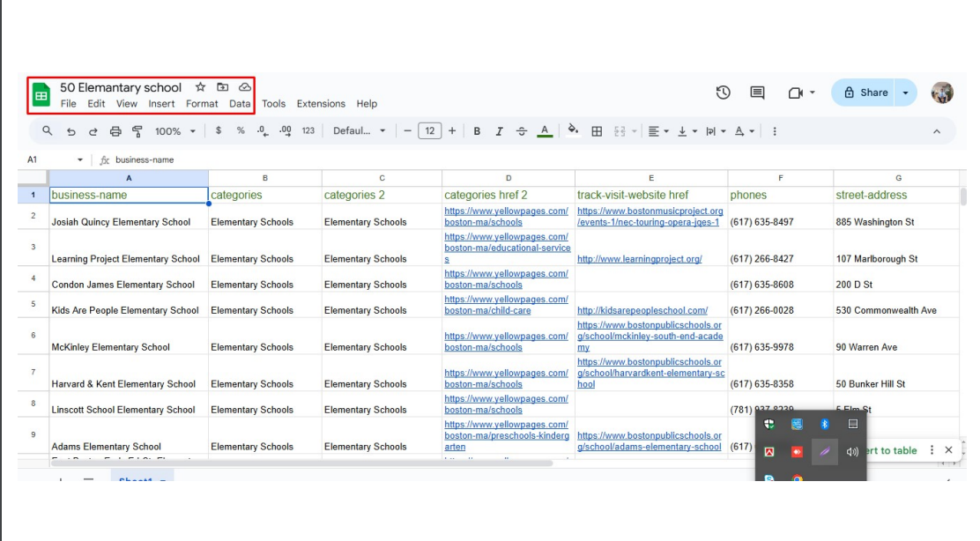Screen dimensions: 980x541
Task: Open horizontal align dropdown
Action: click(x=658, y=131)
